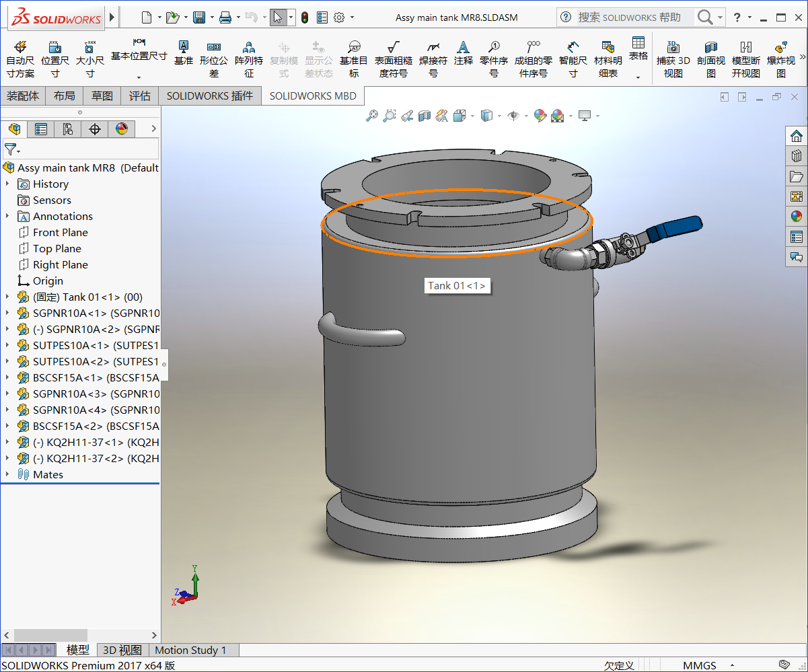Click the Zoom to Fit magnifier icon
Image resolution: width=808 pixels, height=672 pixels.
371,116
